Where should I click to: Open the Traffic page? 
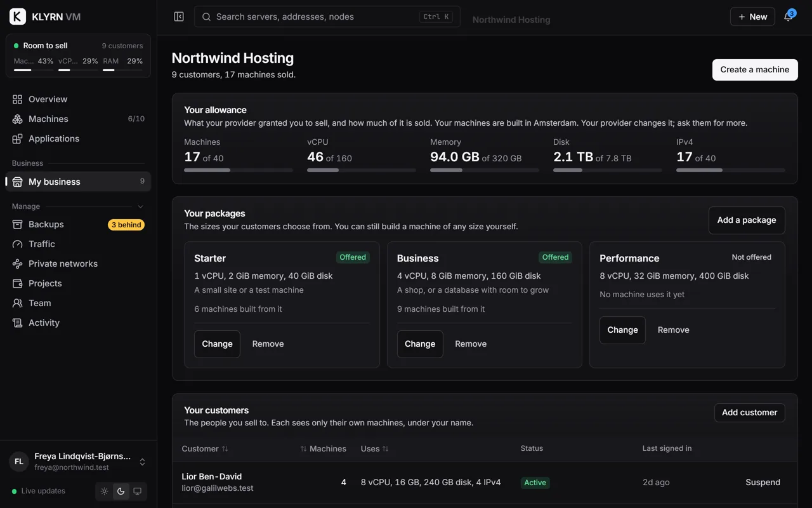78,244
